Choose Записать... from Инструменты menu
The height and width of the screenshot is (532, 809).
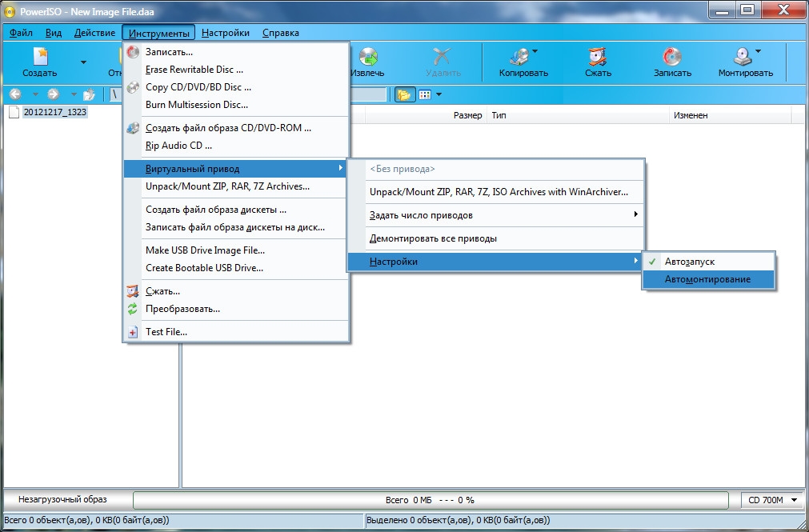(x=236, y=52)
